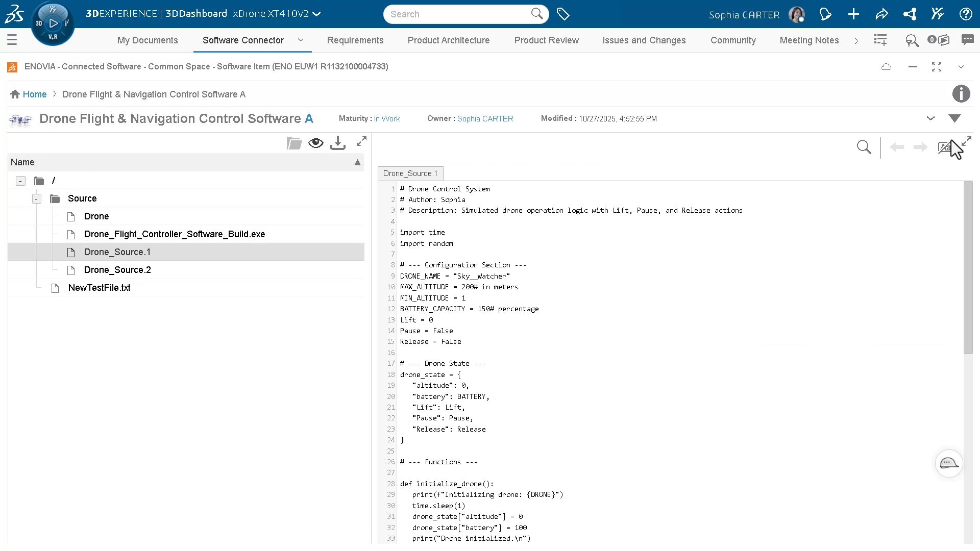Open the folder explore icon above the file tree
This screenshot has height=551, width=980.
click(294, 143)
